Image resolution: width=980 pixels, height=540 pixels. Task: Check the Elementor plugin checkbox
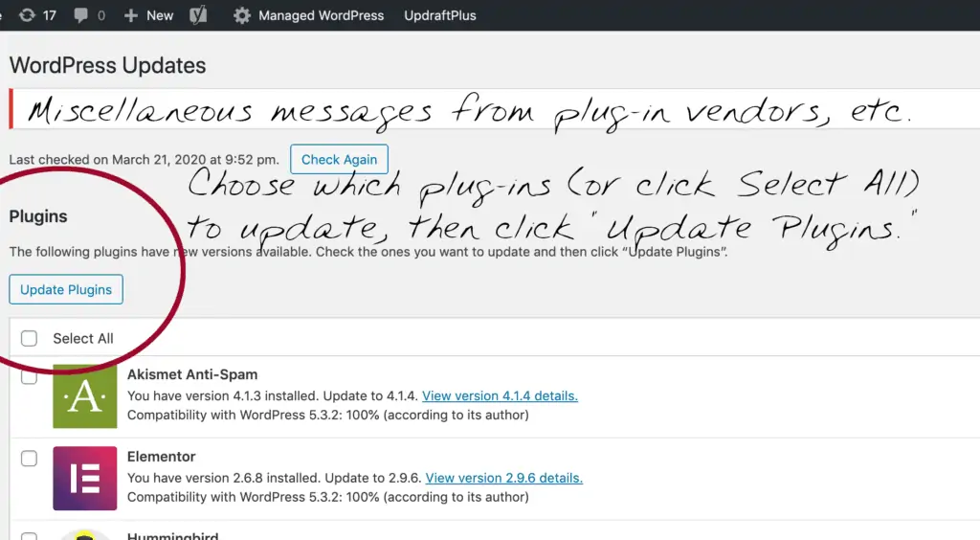29,458
